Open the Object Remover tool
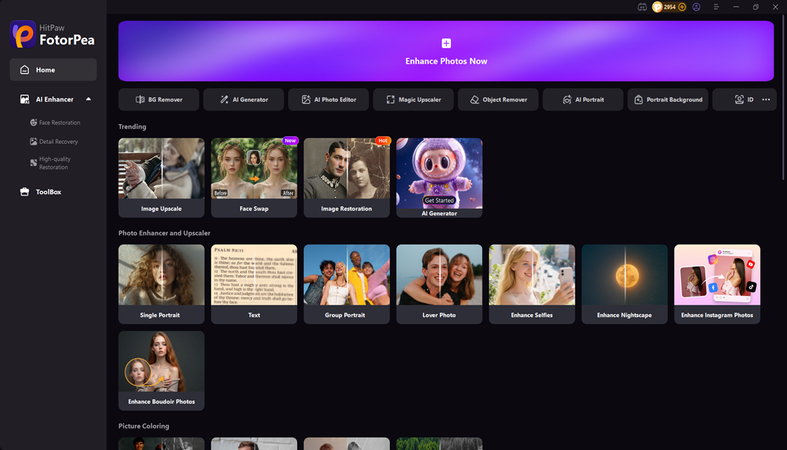Image resolution: width=787 pixels, height=450 pixels. tap(498, 99)
